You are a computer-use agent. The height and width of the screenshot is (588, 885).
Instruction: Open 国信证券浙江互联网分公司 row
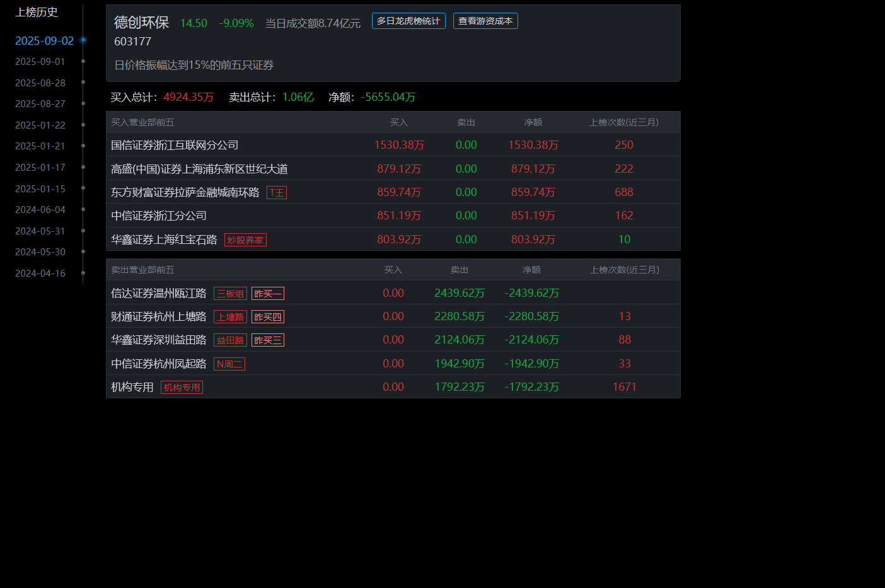(393, 145)
